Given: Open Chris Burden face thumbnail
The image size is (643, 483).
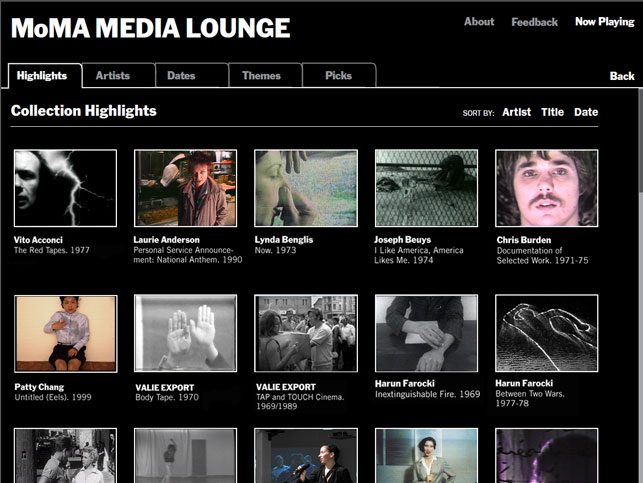Looking at the screenshot, I should click(x=547, y=188).
